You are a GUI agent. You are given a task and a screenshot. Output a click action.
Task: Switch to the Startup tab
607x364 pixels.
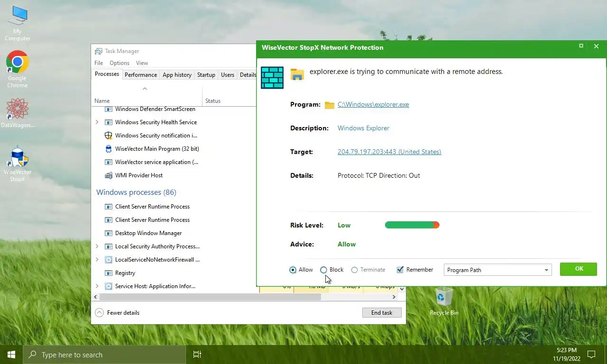click(x=206, y=75)
